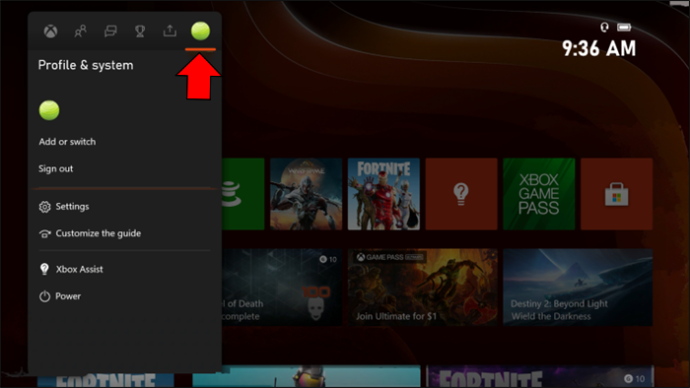Open the Xbox Game Pass tile

pyautogui.click(x=539, y=194)
